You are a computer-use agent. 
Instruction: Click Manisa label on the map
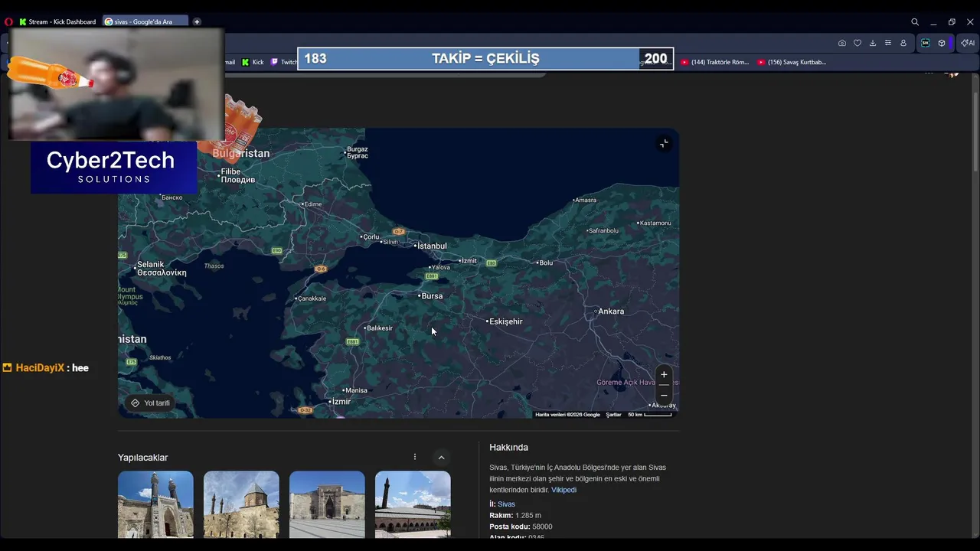[x=355, y=390]
